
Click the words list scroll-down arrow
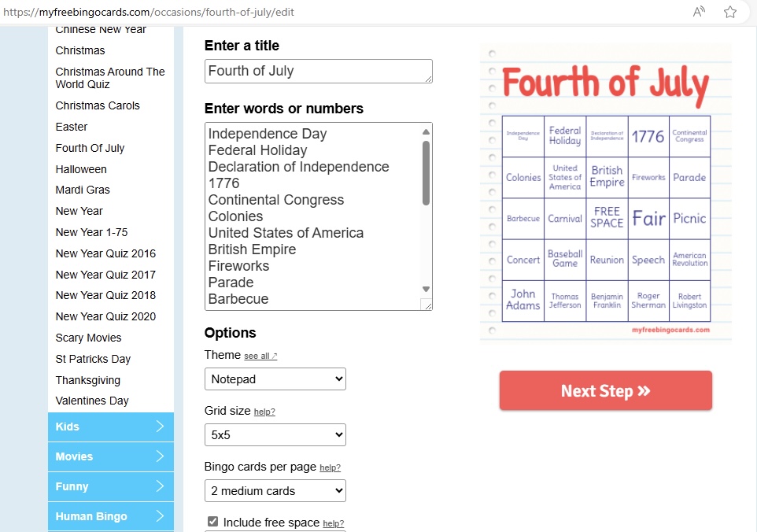(x=426, y=289)
